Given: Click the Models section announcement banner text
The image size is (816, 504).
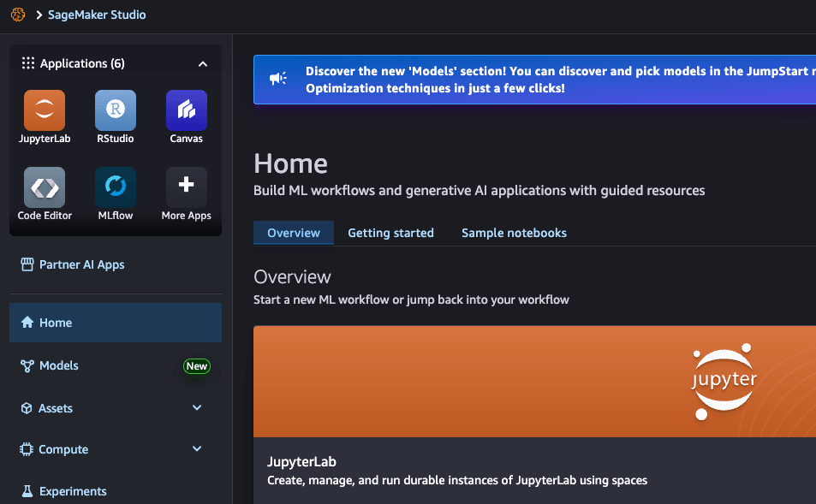Looking at the screenshot, I should tap(561, 80).
